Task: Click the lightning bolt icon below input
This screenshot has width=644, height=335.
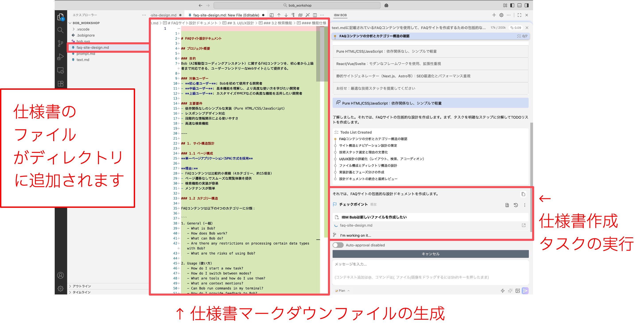Action: click(x=502, y=290)
